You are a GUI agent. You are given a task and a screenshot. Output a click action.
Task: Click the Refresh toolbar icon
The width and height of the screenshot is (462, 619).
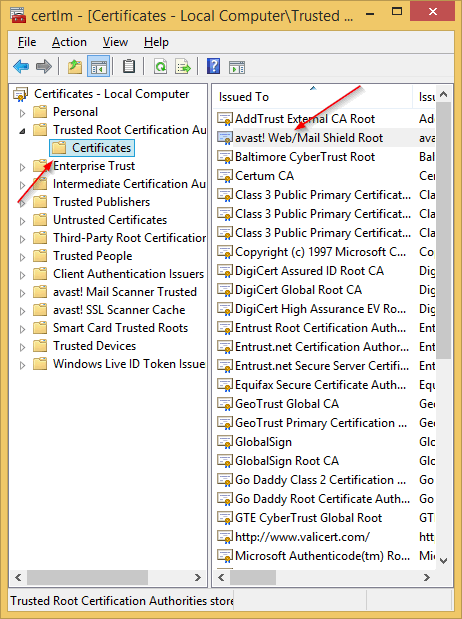coord(160,66)
